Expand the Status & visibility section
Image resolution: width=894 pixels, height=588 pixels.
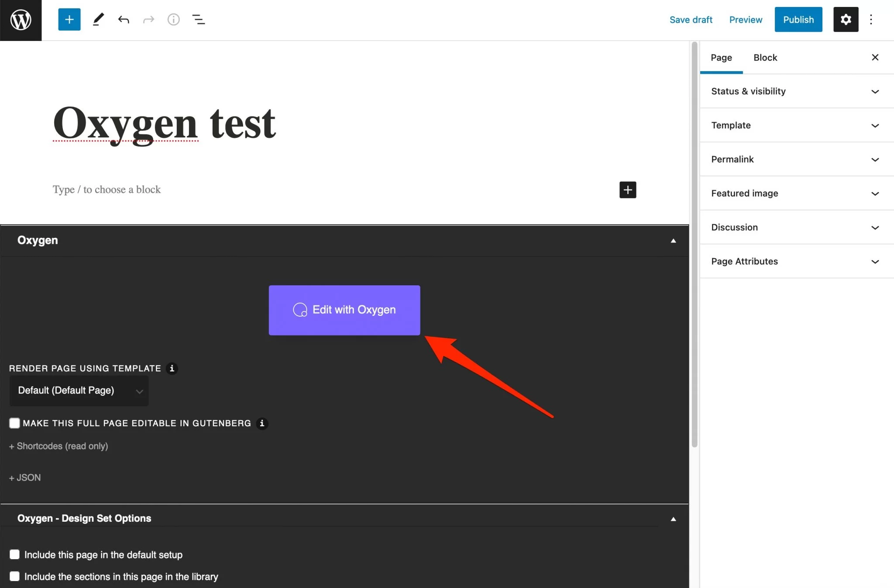(x=796, y=91)
